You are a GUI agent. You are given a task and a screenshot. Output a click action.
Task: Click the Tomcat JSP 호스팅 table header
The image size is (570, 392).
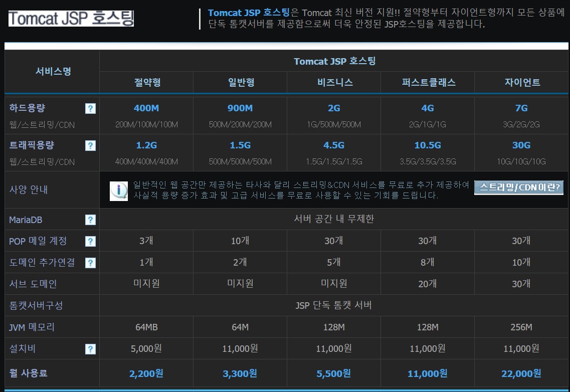click(x=334, y=61)
